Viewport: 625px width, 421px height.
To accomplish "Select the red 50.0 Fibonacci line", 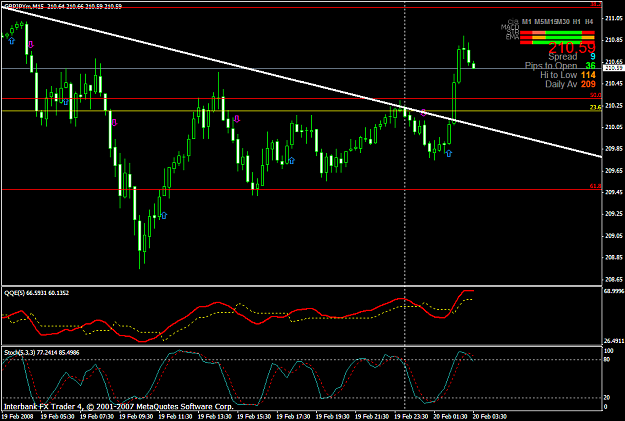I will click(301, 98).
